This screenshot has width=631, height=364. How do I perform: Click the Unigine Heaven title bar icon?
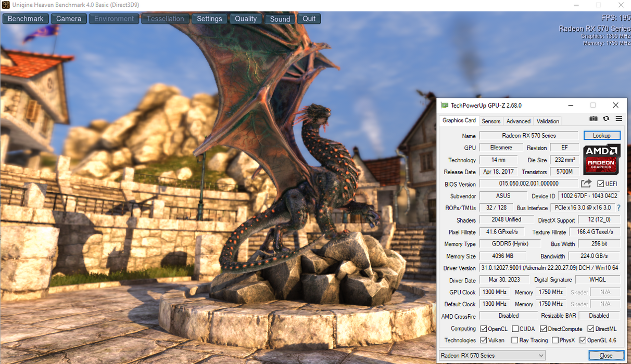[6, 5]
